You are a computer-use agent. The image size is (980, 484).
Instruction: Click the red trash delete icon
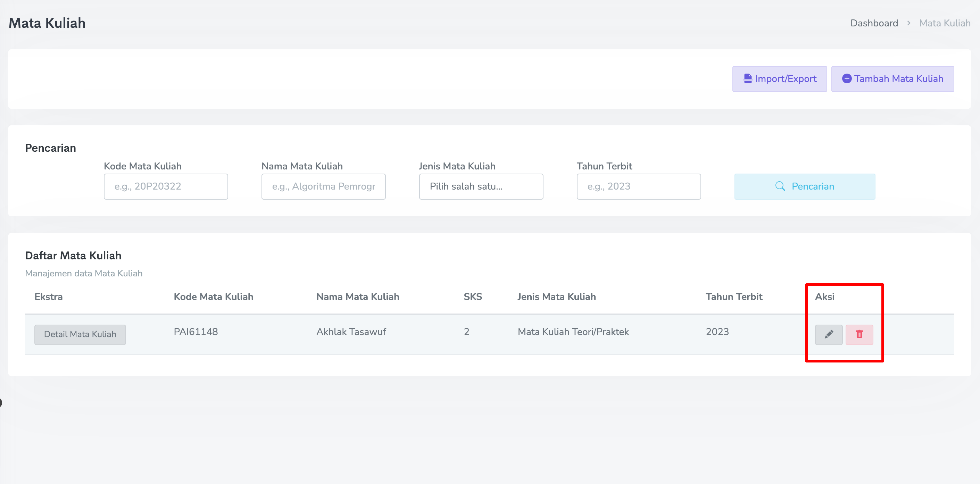pyautogui.click(x=859, y=334)
